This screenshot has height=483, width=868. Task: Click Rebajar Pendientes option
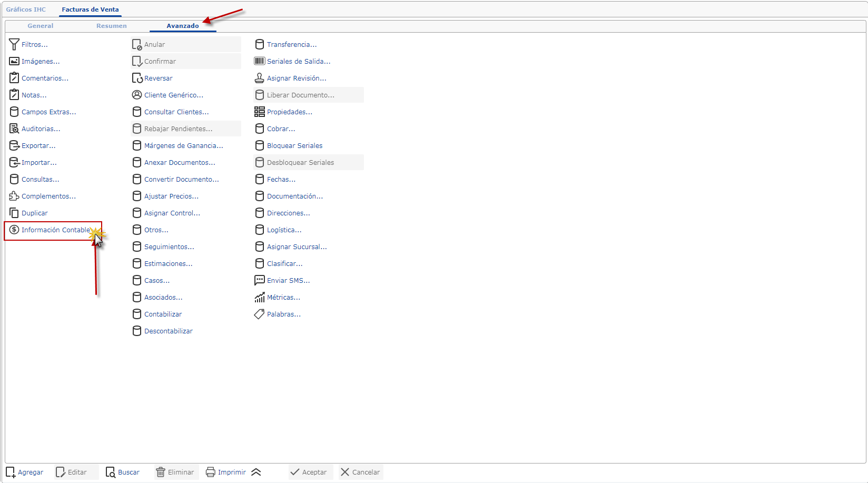pos(186,129)
